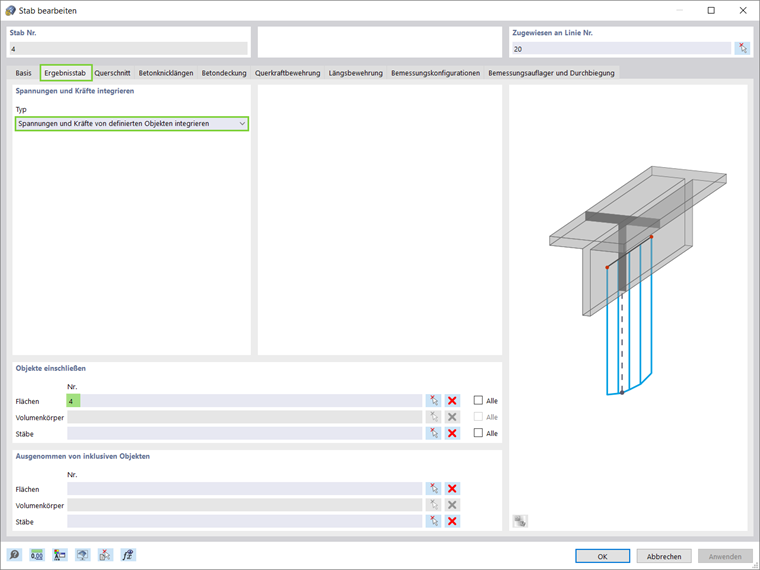Open the Typ dropdown for stress integration
Viewport: 760px width, 570px height.
[132, 124]
